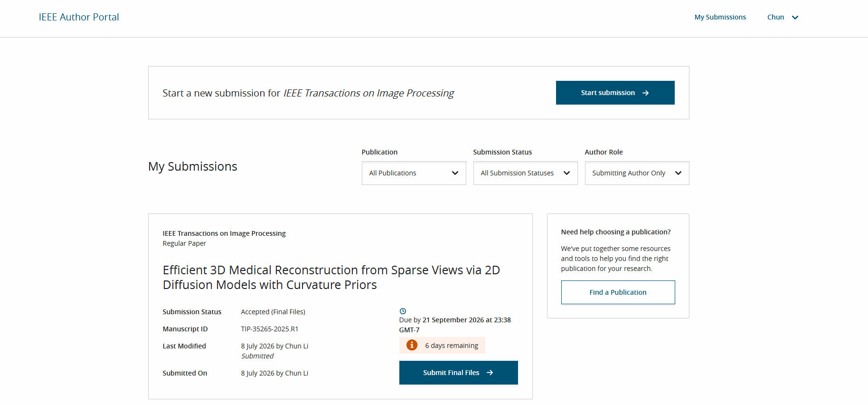868x405 pixels.
Task: Click the Author Role filter label
Action: [604, 152]
